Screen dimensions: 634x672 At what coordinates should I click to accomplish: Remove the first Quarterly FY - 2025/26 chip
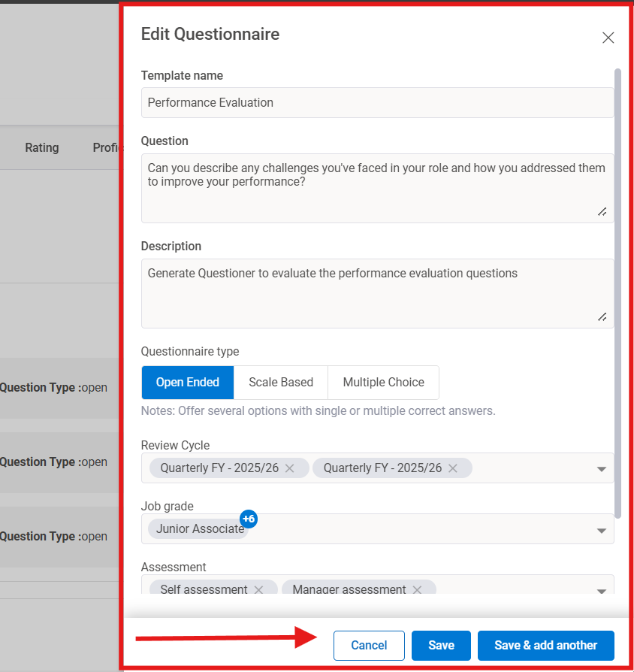tap(289, 468)
